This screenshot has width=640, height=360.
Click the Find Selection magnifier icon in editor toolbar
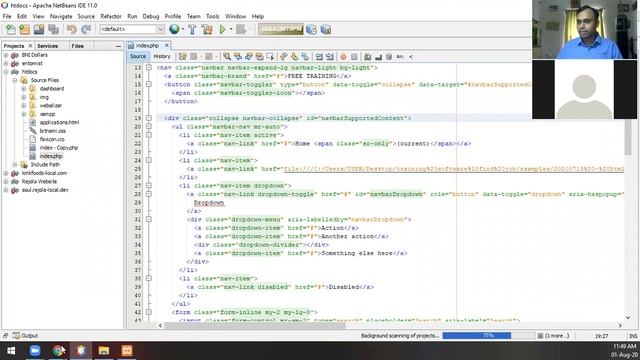click(x=227, y=57)
